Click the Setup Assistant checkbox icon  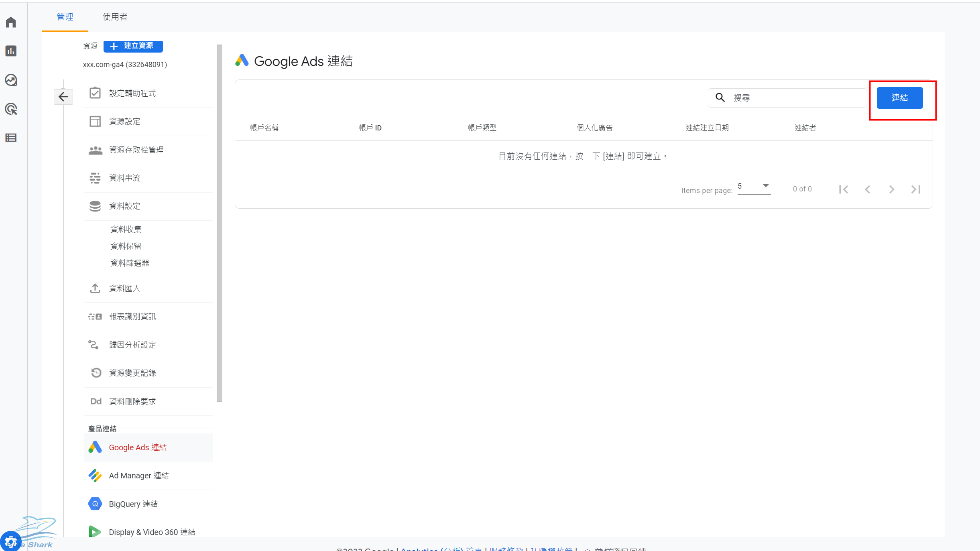click(95, 93)
